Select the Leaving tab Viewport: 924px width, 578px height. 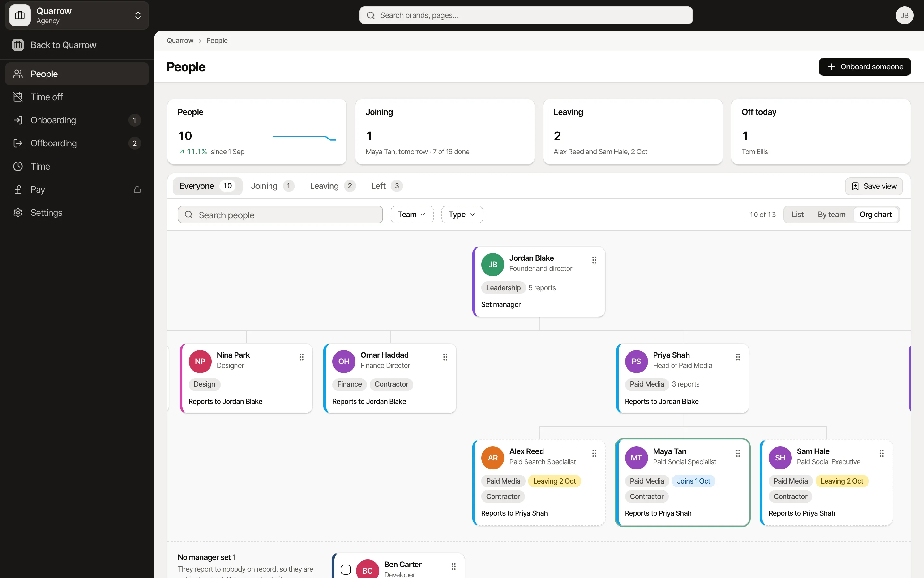click(x=333, y=186)
